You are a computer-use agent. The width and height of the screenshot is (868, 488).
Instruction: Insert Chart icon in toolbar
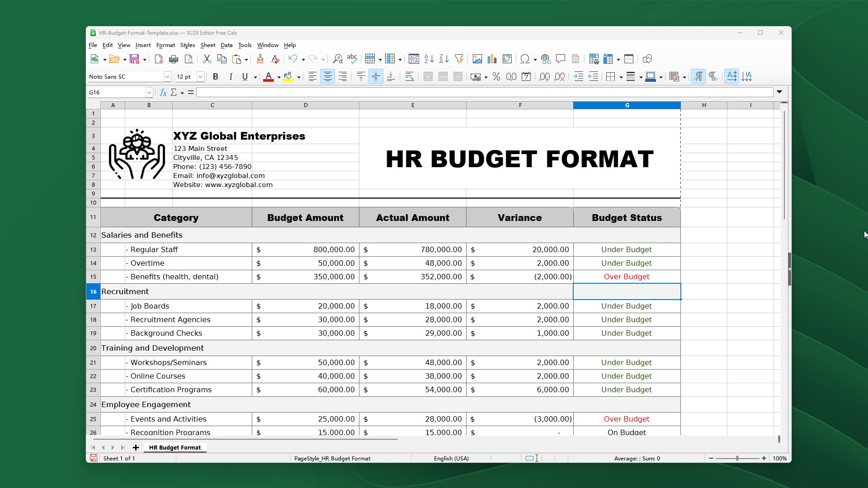[492, 59]
